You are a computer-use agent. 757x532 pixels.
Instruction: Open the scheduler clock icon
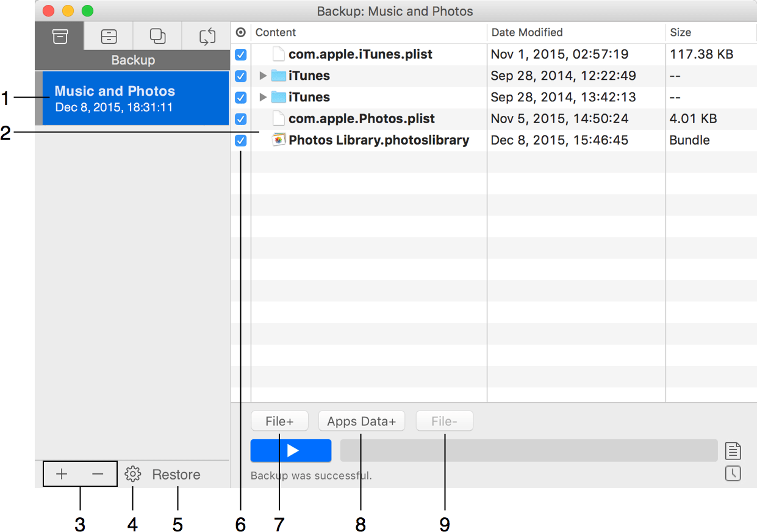coord(733,473)
